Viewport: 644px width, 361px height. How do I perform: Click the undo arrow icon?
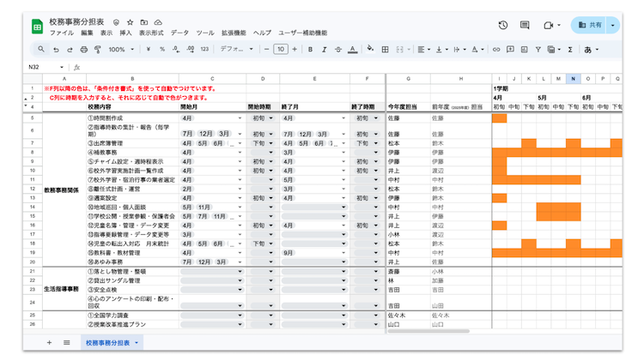(57, 50)
